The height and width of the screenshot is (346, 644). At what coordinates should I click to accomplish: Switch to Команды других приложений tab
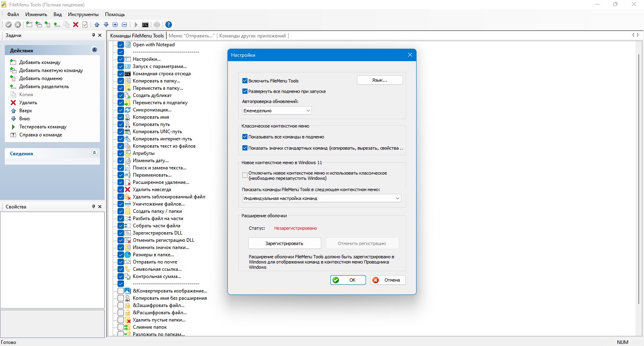[252, 36]
